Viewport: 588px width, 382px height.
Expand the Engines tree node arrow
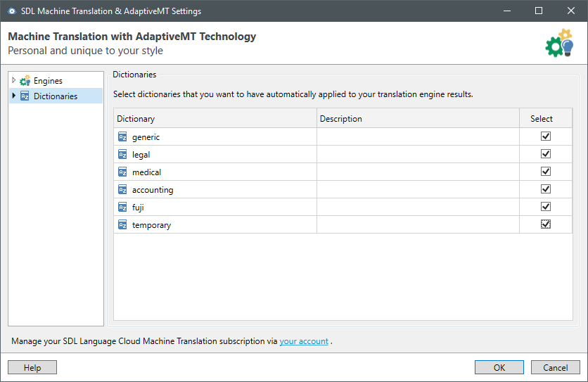pyautogui.click(x=14, y=81)
